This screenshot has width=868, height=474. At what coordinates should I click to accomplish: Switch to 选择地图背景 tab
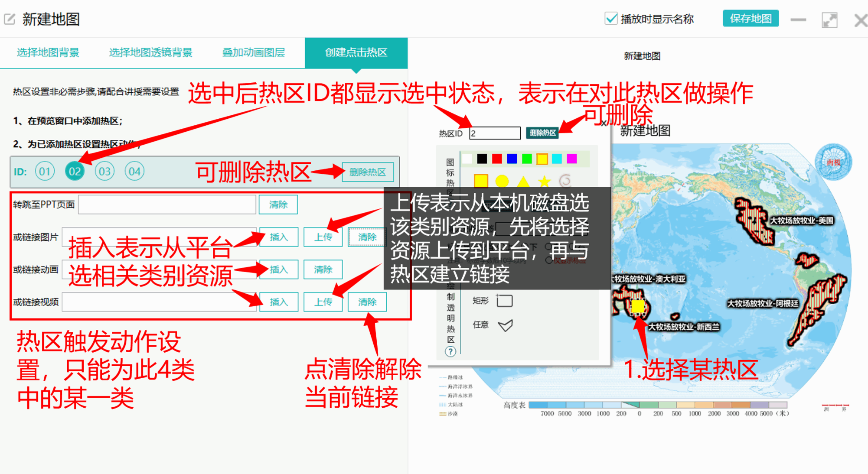[48, 53]
